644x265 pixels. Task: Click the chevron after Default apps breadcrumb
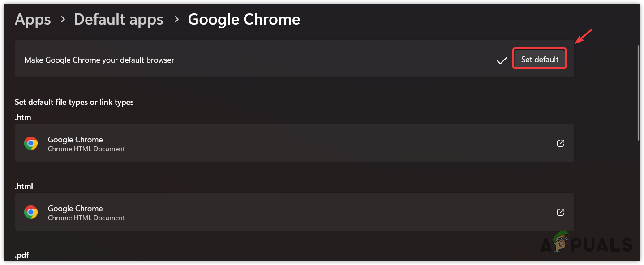pos(176,20)
